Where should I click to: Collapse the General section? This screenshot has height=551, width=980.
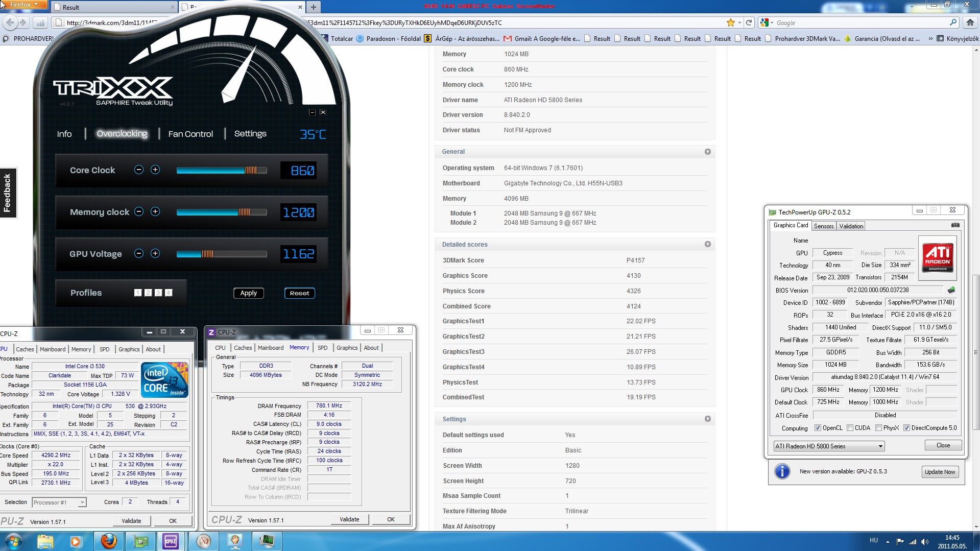click(707, 152)
